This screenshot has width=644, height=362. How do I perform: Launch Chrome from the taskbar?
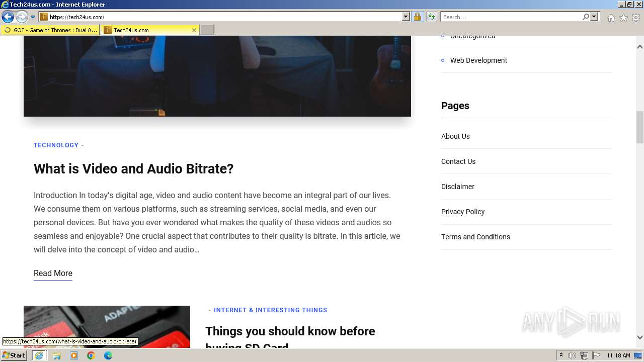[91, 355]
